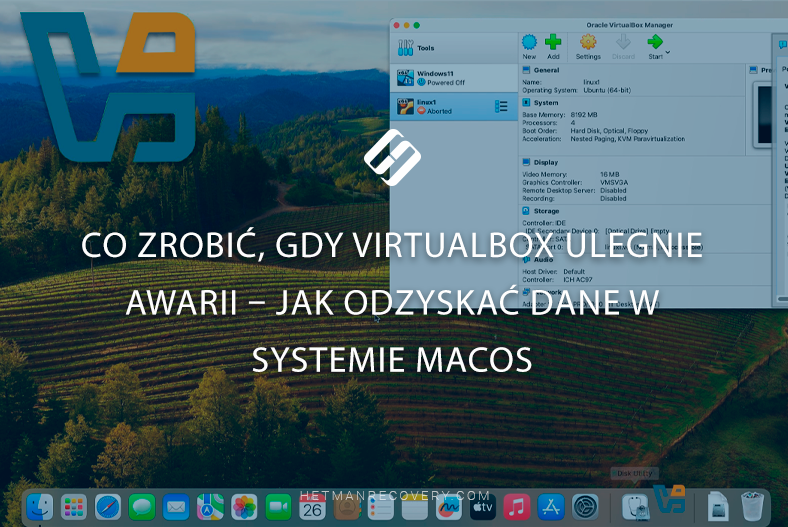Image resolution: width=788 pixels, height=527 pixels.
Task: Open Disk Utility from the Dock
Action: (x=635, y=506)
